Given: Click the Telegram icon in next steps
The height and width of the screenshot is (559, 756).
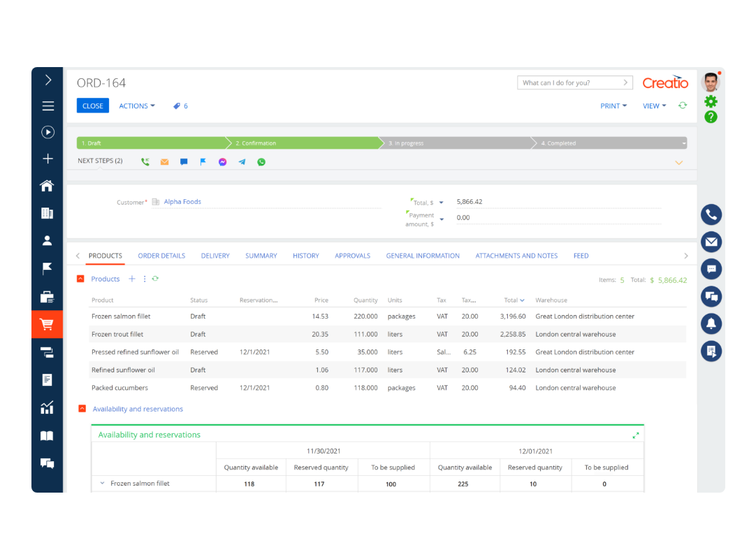Looking at the screenshot, I should coord(242,161).
